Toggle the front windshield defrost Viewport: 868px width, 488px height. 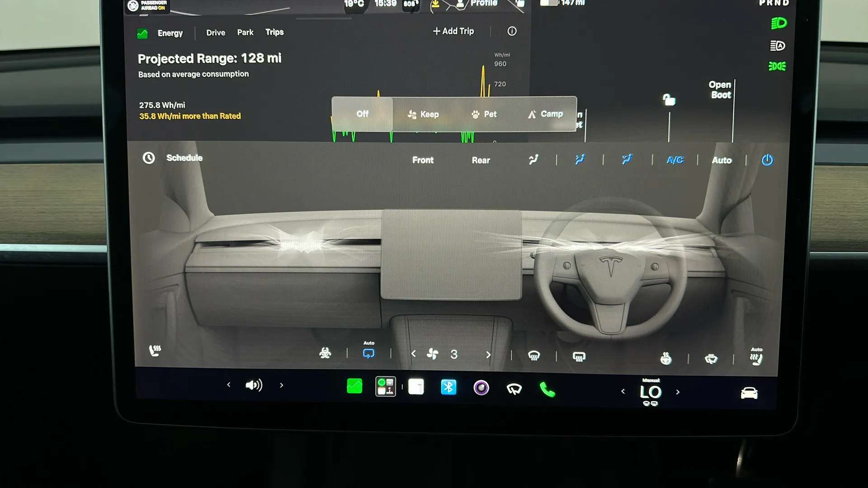coord(534,356)
